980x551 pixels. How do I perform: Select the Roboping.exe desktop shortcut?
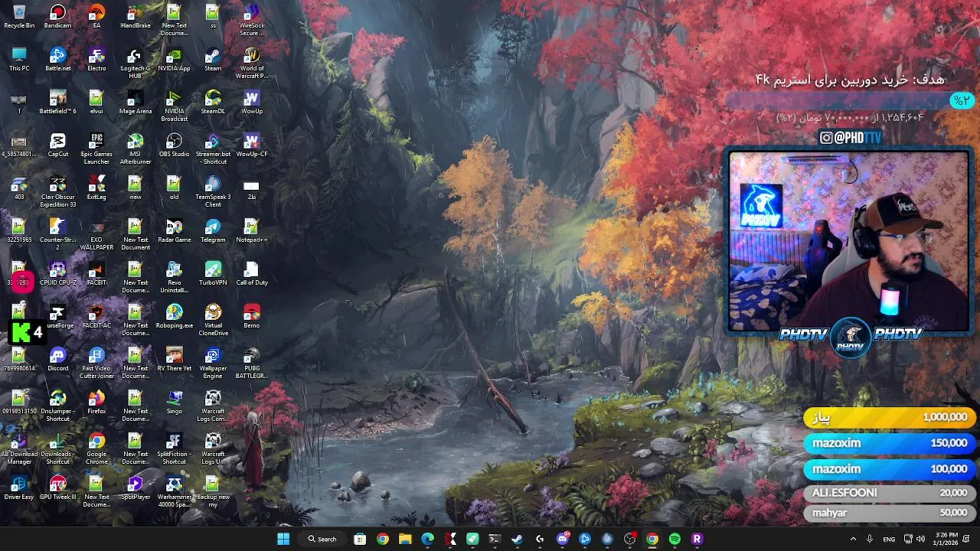pyautogui.click(x=174, y=317)
